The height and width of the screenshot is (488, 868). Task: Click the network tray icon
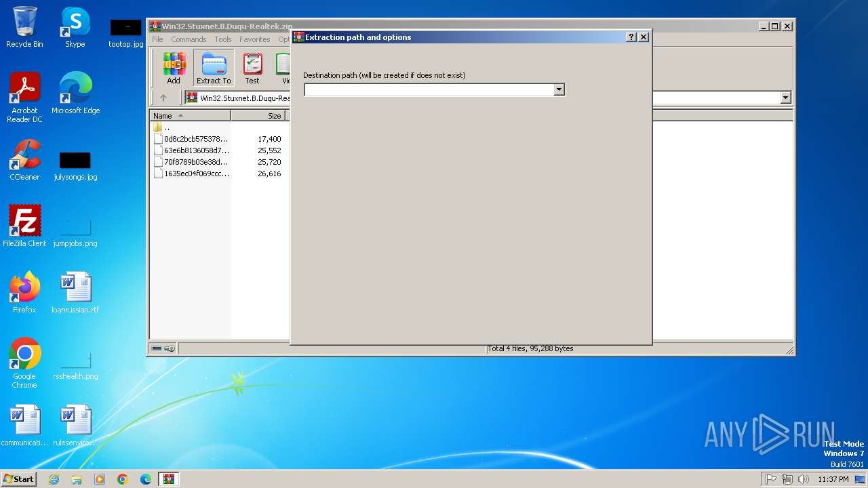click(x=787, y=479)
